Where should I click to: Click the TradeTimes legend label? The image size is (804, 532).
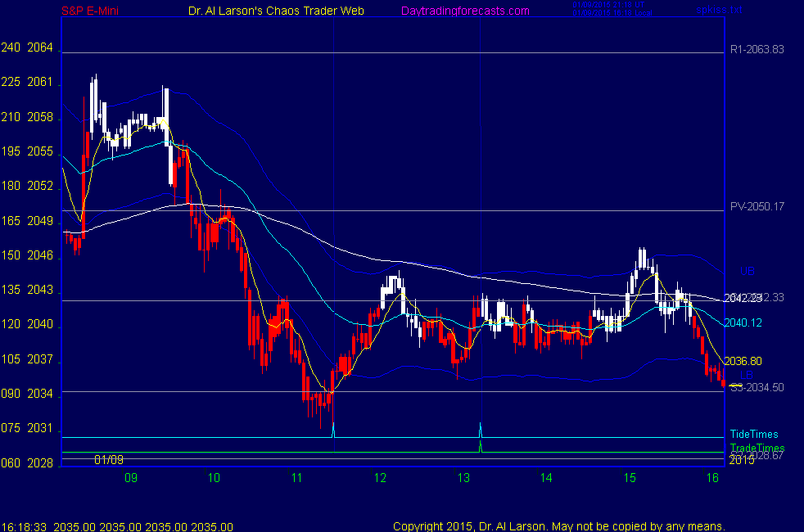[x=757, y=449]
